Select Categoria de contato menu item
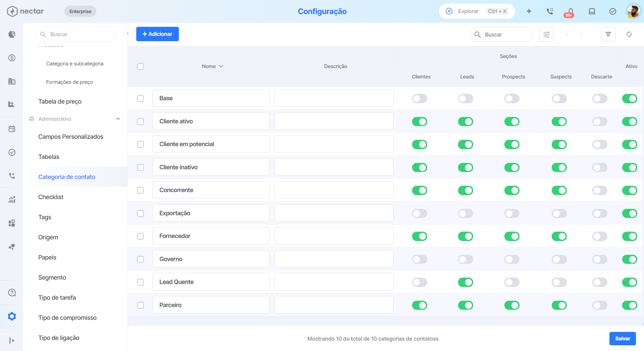This screenshot has height=351, width=644. [x=67, y=177]
